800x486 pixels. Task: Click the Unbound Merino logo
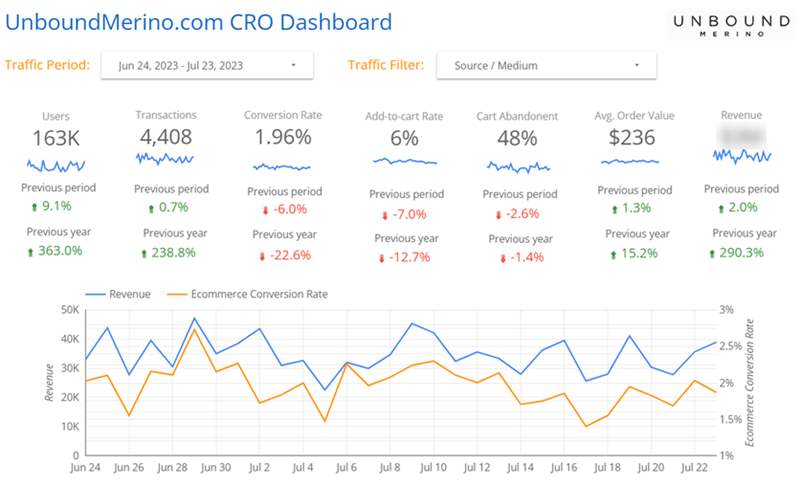click(719, 24)
